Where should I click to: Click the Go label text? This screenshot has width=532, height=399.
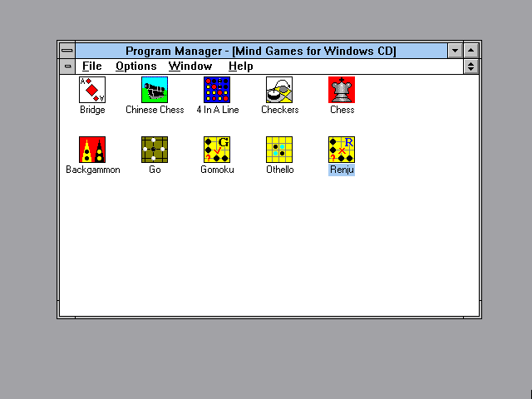click(x=155, y=170)
